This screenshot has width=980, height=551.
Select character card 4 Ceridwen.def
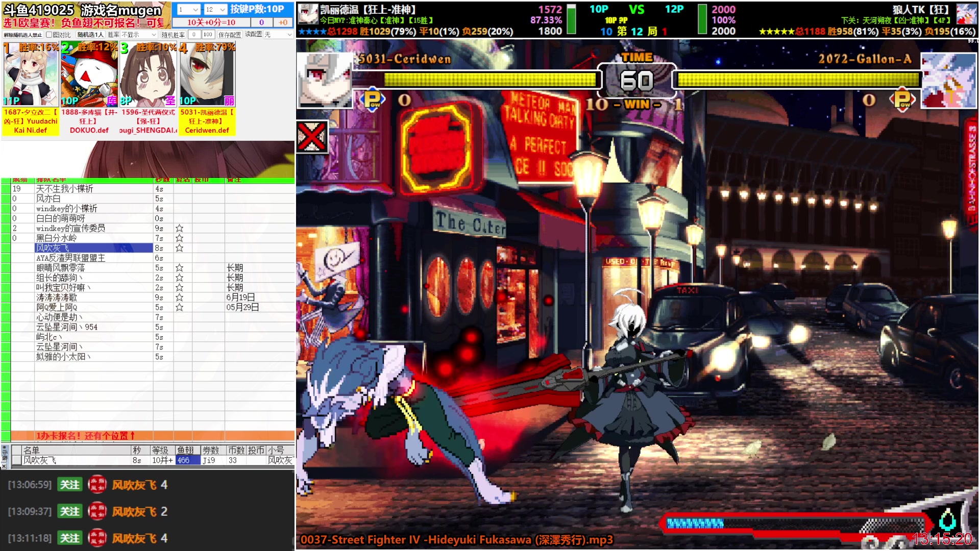pyautogui.click(x=207, y=89)
